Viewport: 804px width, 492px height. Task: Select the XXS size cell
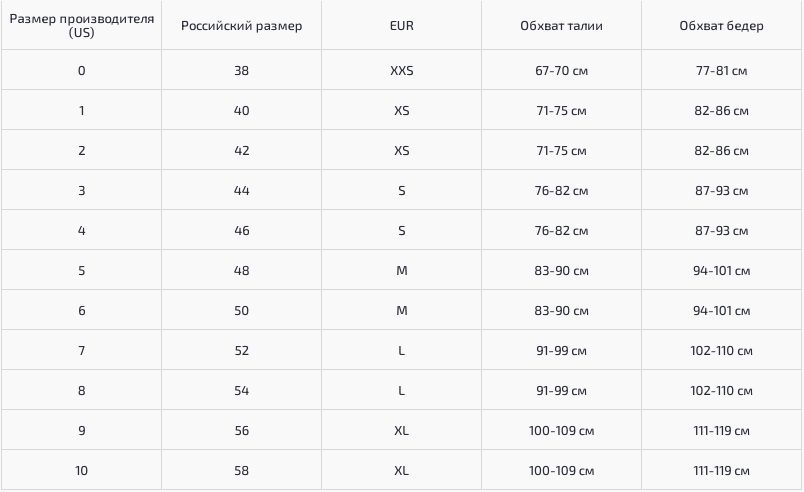click(x=401, y=70)
